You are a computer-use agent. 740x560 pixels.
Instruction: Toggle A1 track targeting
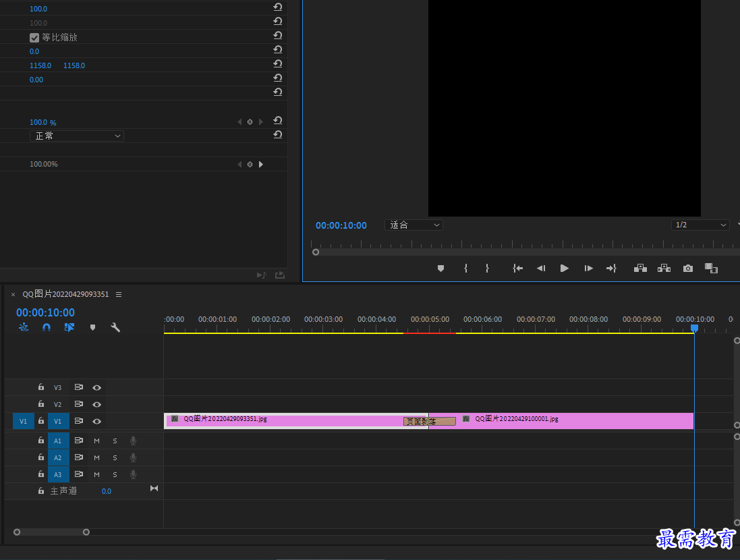(x=58, y=441)
